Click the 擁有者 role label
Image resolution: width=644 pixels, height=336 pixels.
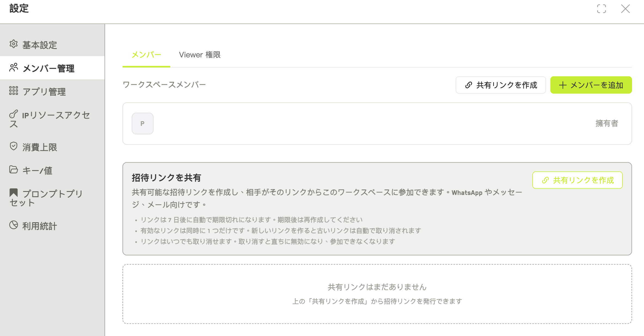point(607,123)
